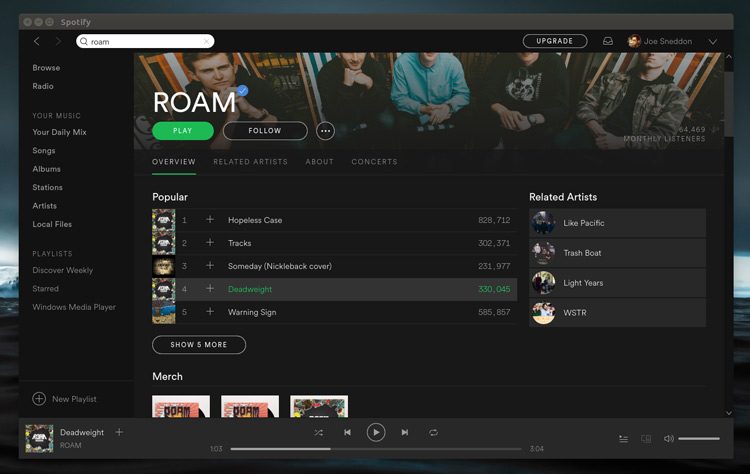This screenshot has height=474, width=750.
Task: Click the volume slider
Action: coord(699,439)
